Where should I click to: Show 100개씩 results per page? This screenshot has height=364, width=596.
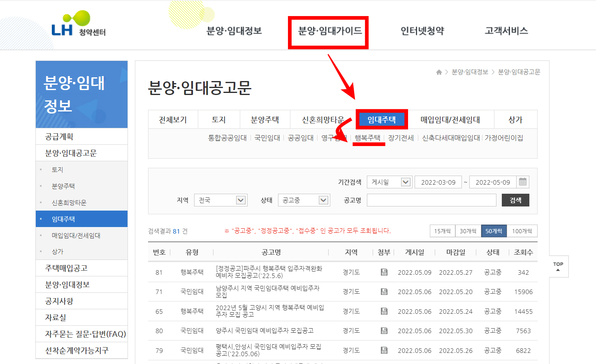[x=522, y=231]
